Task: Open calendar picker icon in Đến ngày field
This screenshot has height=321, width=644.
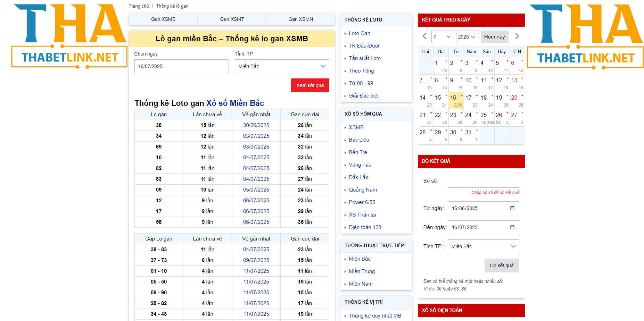Action: [x=512, y=227]
